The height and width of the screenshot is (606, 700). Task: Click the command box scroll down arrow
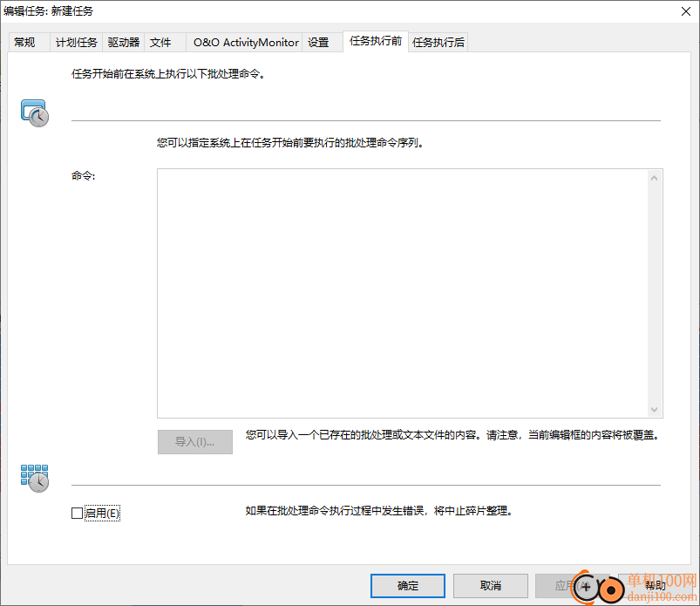click(x=654, y=410)
